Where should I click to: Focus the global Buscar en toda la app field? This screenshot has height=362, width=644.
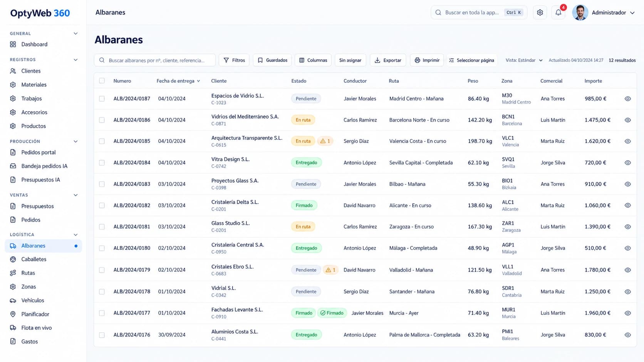coord(479,13)
